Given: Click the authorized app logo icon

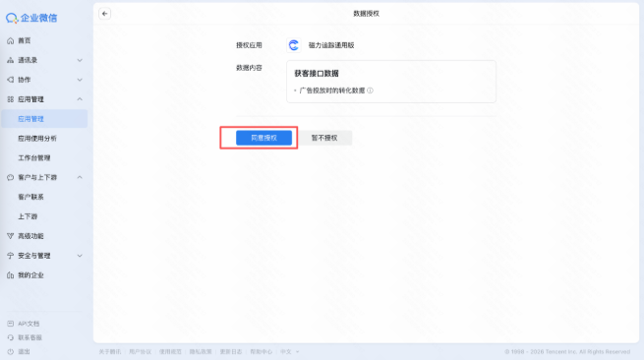Looking at the screenshot, I should pyautogui.click(x=294, y=45).
